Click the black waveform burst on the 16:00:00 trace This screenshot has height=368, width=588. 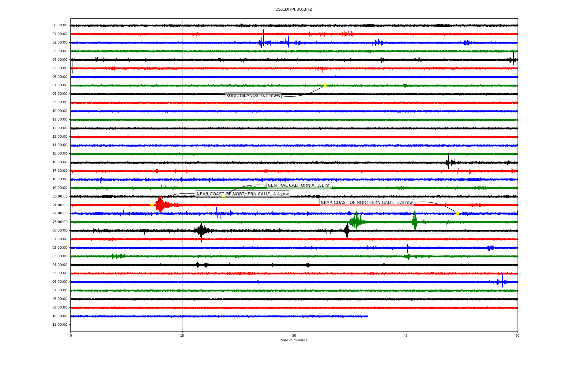coord(448,162)
